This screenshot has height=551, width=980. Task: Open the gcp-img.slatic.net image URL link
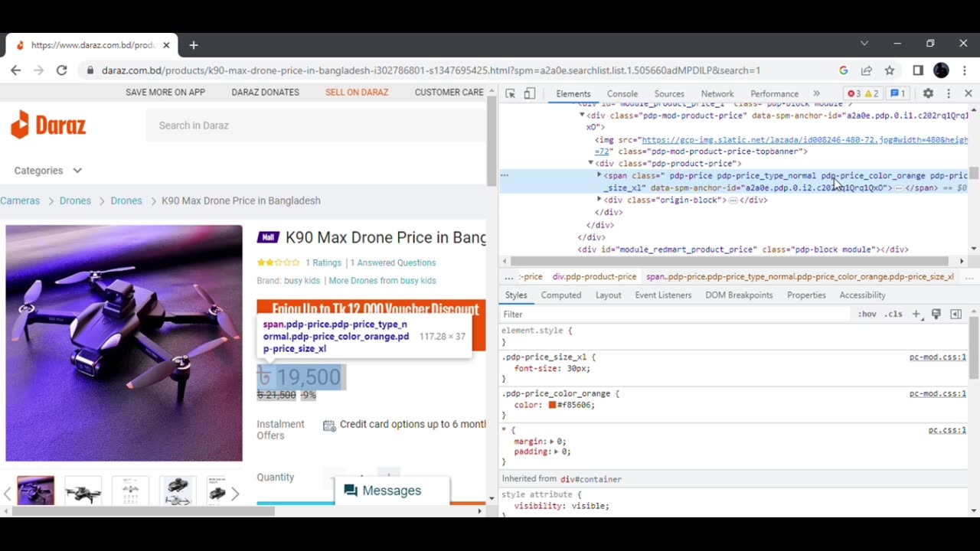pos(804,140)
